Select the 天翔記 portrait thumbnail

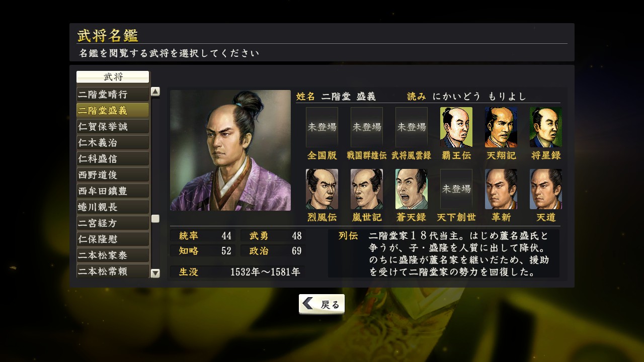(501, 127)
